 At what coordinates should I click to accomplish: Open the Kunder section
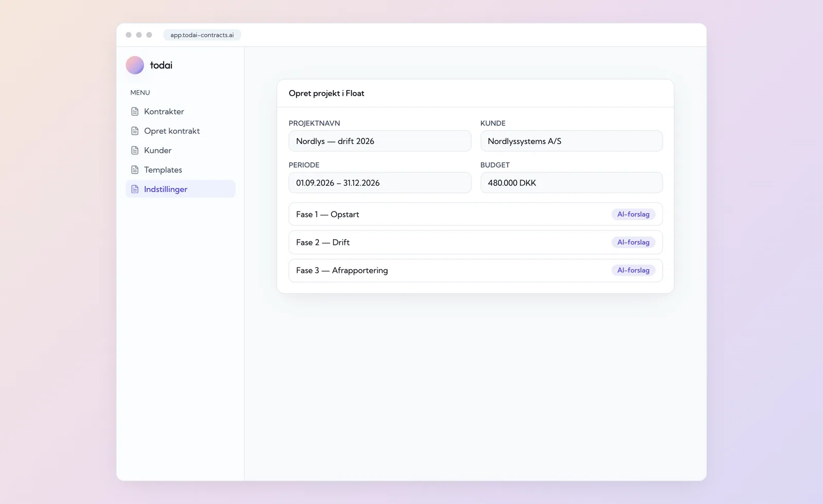(x=181, y=150)
